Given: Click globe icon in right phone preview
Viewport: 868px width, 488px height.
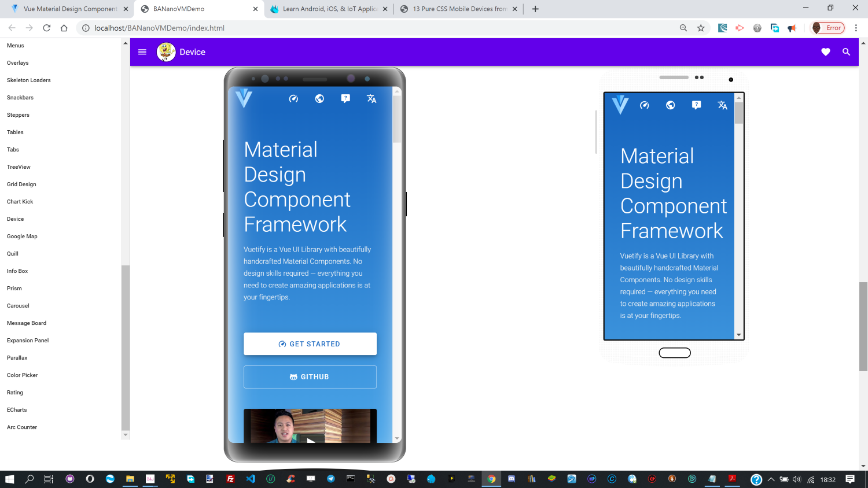Looking at the screenshot, I should [x=670, y=105].
